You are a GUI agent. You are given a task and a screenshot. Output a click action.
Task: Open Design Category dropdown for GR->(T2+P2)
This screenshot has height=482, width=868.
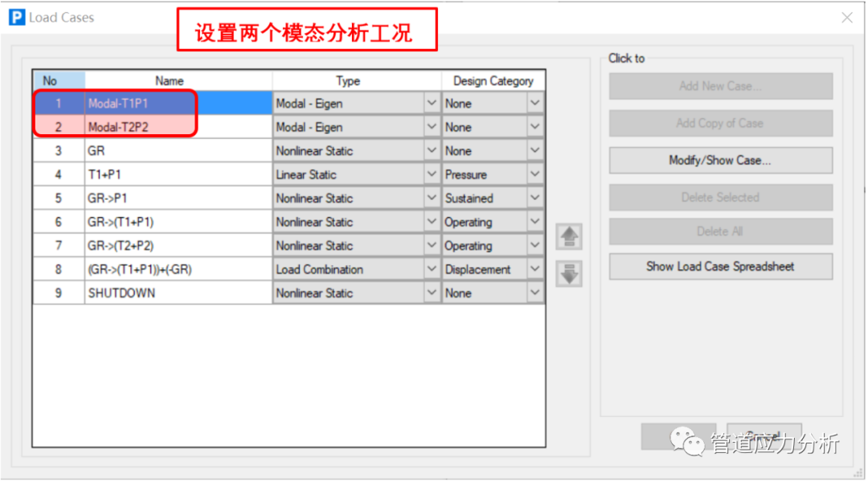tap(534, 246)
